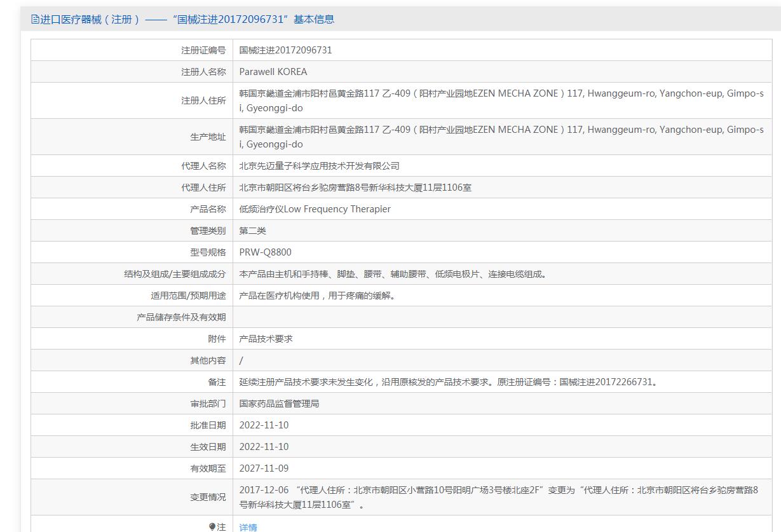The width and height of the screenshot is (781, 532).
Task: Click the 代理人名称 label
Action: [x=203, y=166]
